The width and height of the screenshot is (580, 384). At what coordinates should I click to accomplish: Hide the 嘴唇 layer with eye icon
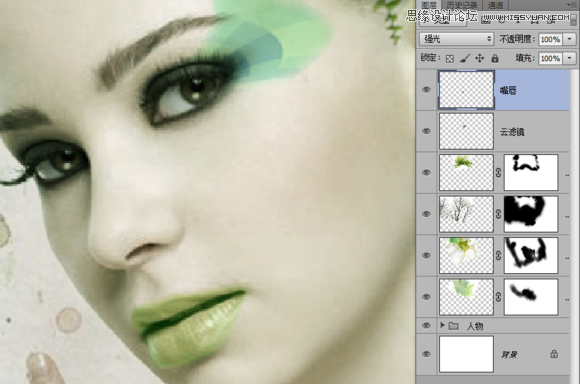[426, 90]
